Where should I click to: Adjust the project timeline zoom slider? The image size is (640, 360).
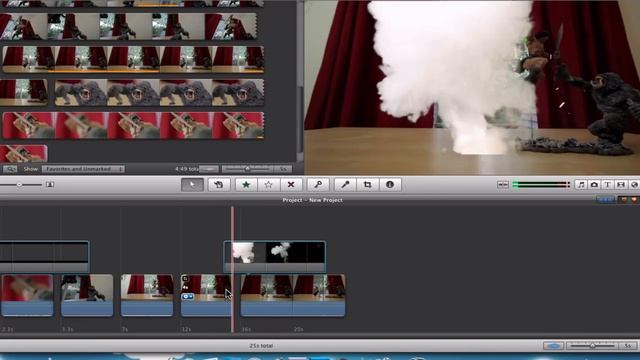(x=593, y=346)
